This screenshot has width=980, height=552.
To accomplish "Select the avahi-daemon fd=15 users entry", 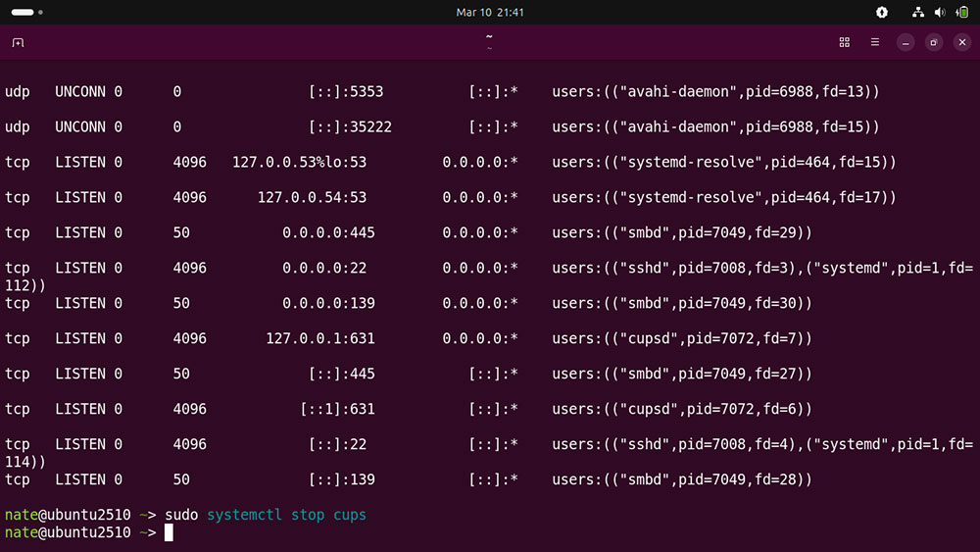I will [x=715, y=126].
